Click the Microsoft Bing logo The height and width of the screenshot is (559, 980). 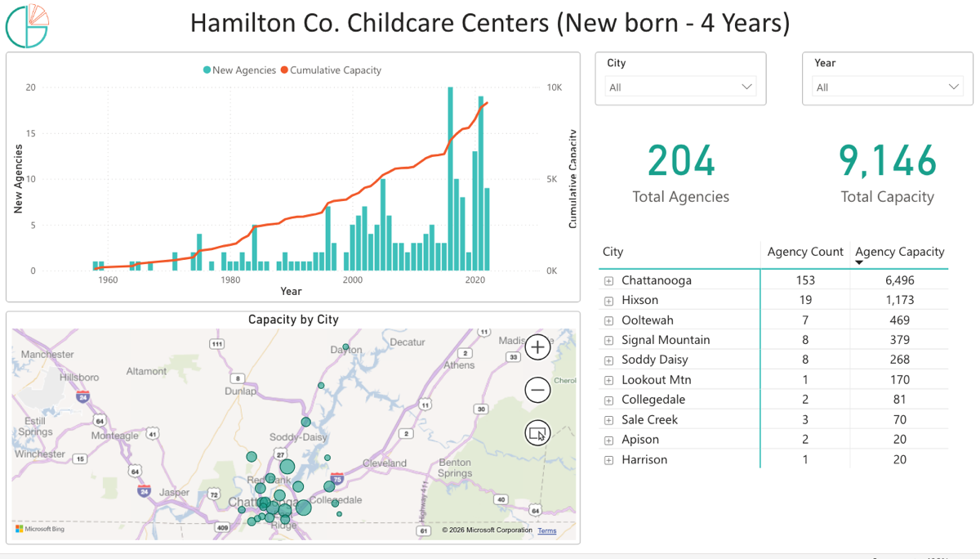pyautogui.click(x=40, y=529)
